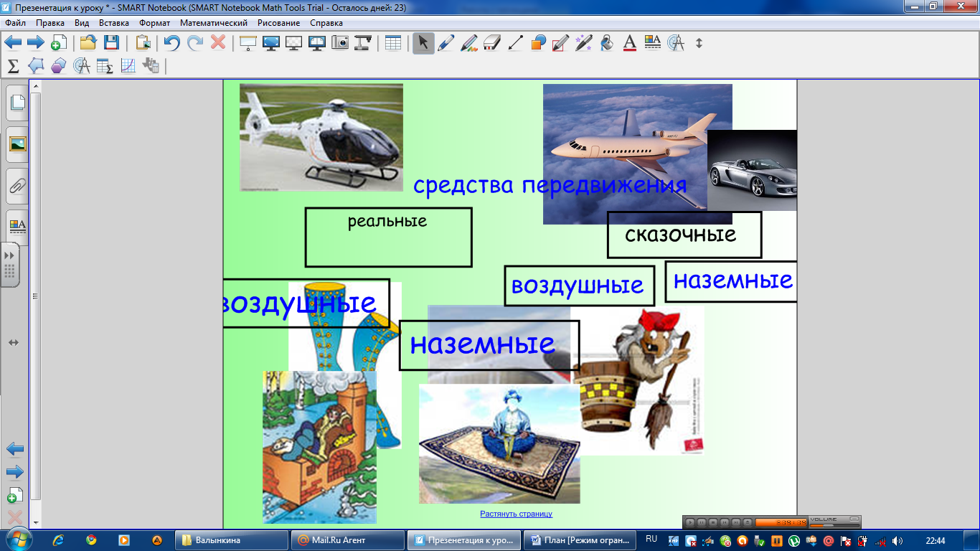Open the Attachments paperclip side tab

[17, 186]
